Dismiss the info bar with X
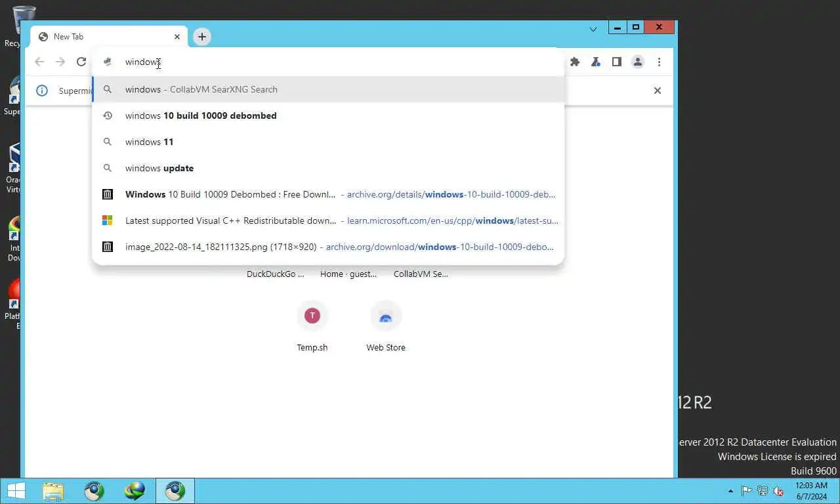The width and height of the screenshot is (840, 504). (x=658, y=91)
